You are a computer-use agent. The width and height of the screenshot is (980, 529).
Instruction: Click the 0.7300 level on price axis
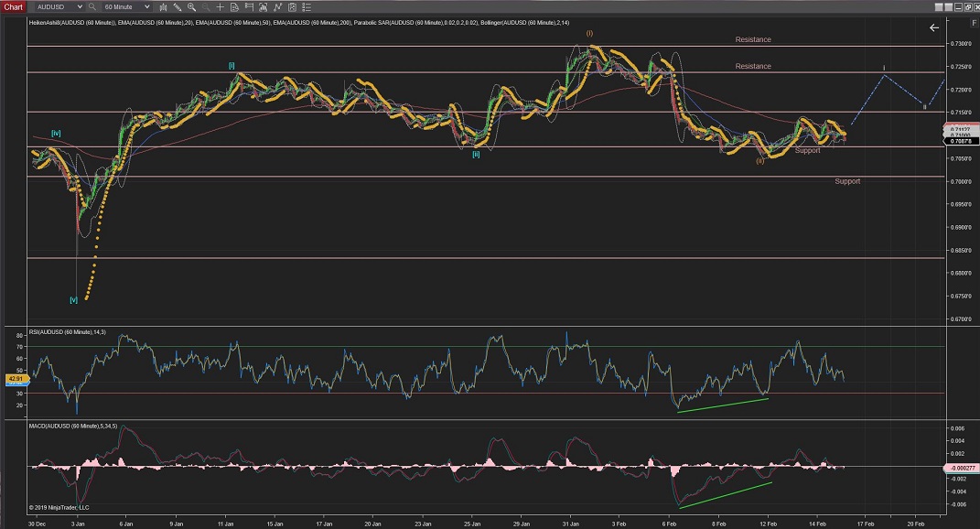click(x=961, y=44)
